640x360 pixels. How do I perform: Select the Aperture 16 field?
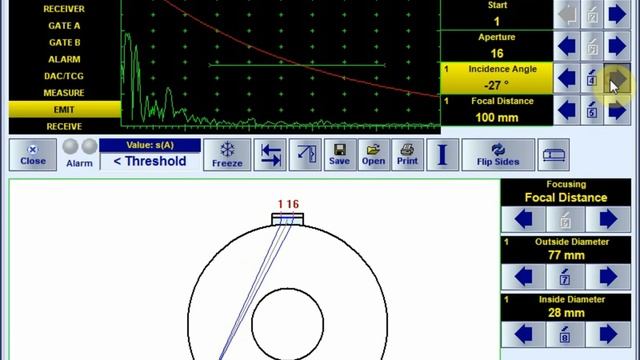click(x=496, y=46)
